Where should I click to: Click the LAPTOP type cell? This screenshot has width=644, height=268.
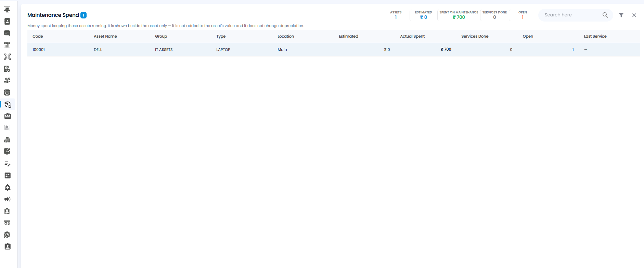click(223, 50)
